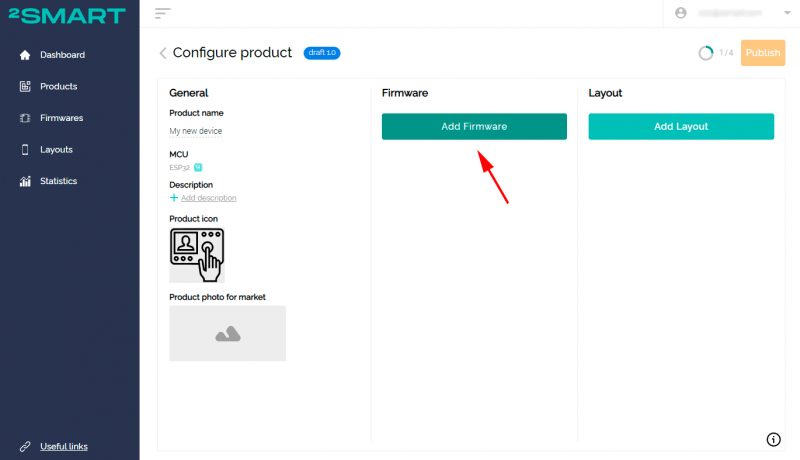Click the 1/4 progress circle indicator
The image size is (800, 460).
click(x=706, y=53)
